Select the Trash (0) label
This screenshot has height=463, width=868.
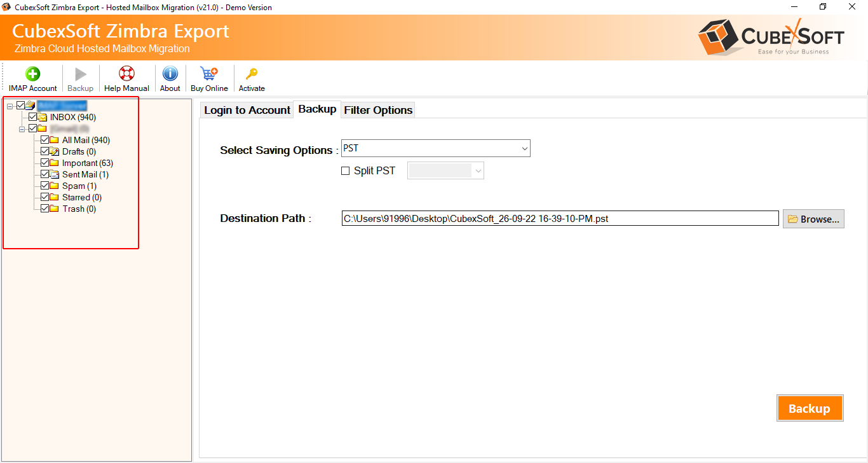point(79,209)
